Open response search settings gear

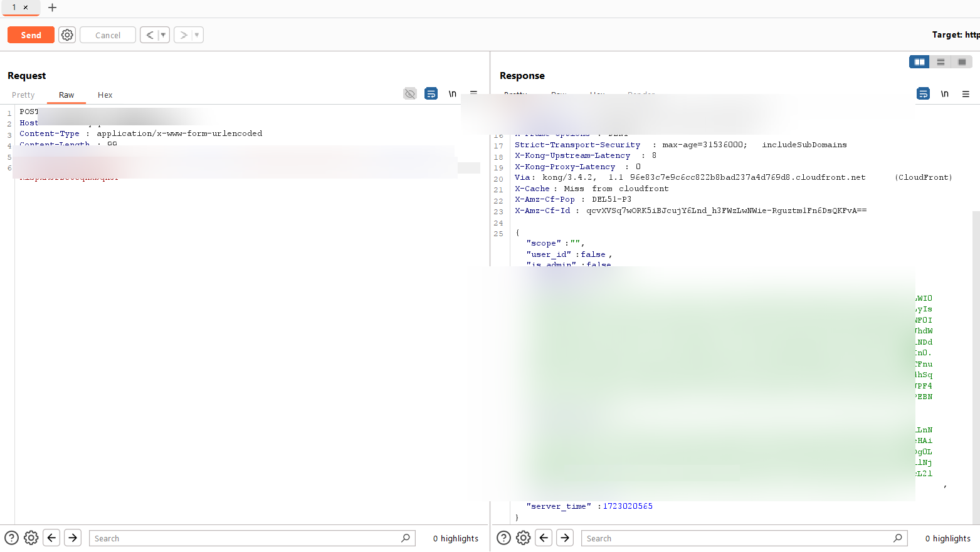(524, 538)
